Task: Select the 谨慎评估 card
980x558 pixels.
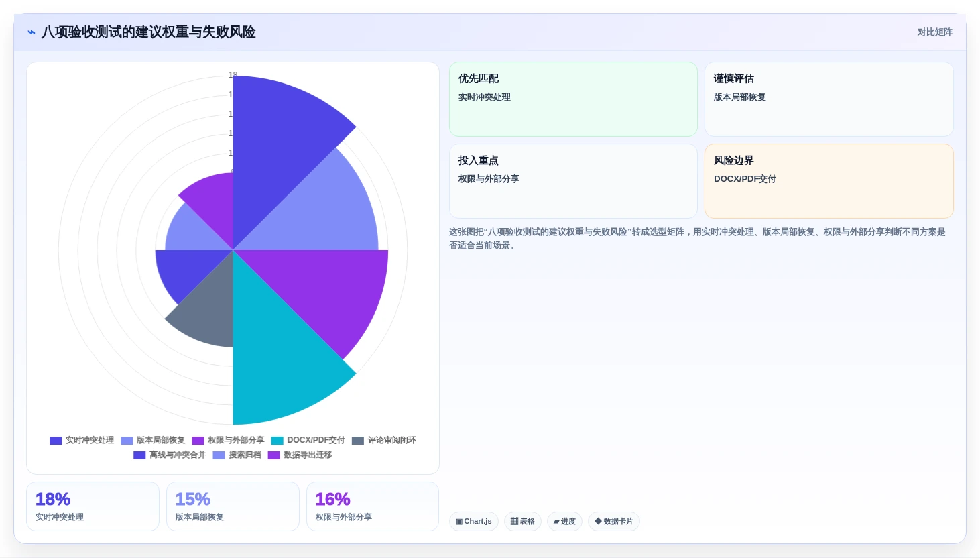Action: pos(829,99)
